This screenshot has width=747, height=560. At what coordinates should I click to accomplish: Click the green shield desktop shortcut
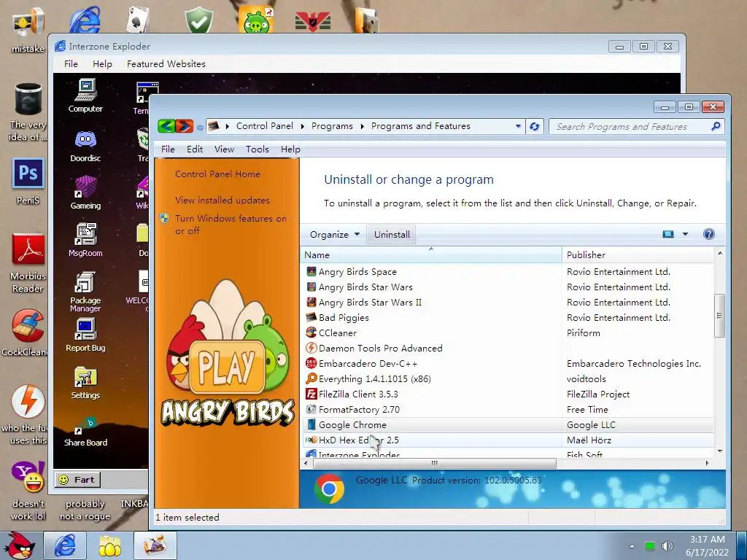pos(198,19)
